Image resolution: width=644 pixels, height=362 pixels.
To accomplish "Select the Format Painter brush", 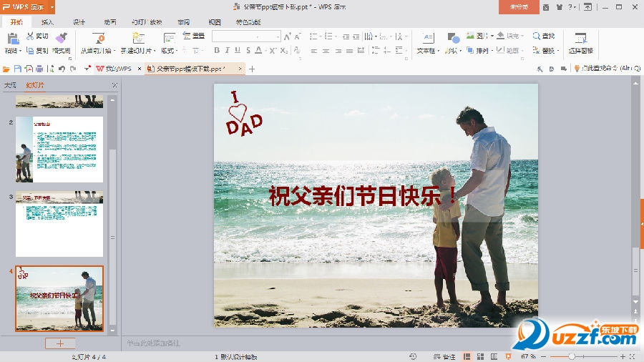I will click(x=61, y=38).
